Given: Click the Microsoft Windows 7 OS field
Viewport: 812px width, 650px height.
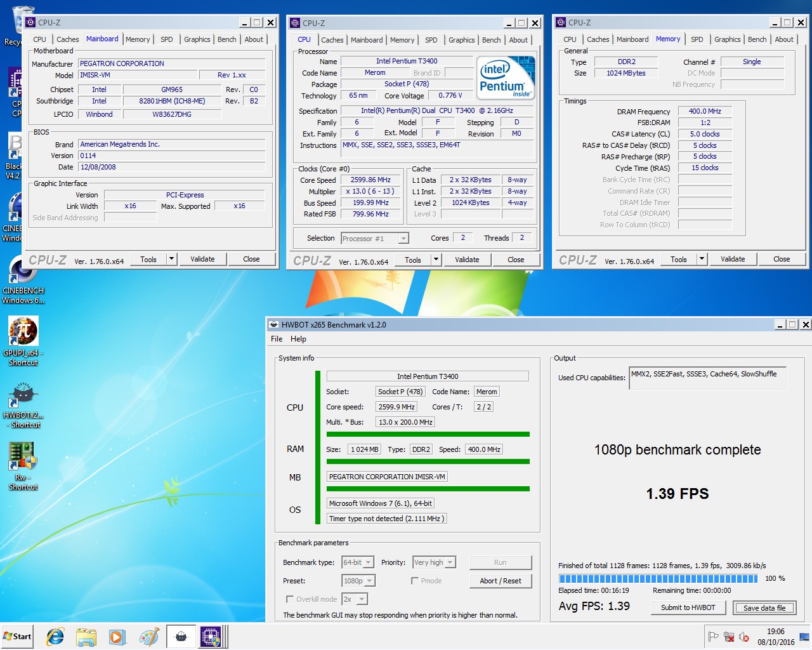Looking at the screenshot, I should pos(381,503).
